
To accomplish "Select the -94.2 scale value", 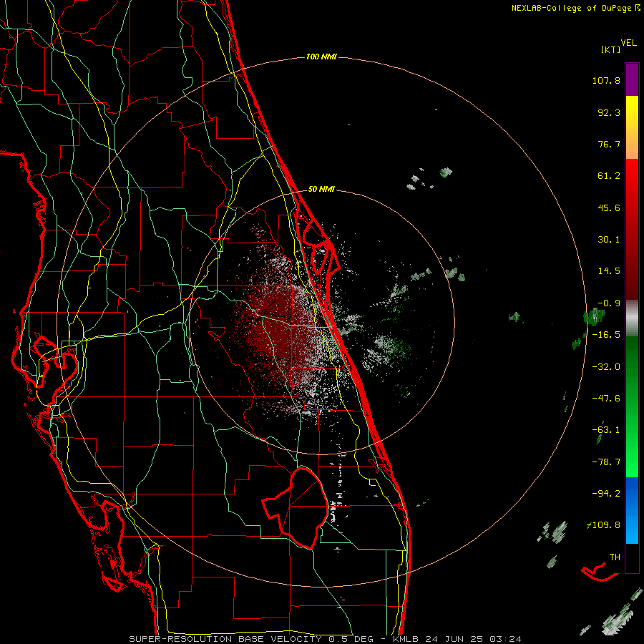I will tap(606, 493).
